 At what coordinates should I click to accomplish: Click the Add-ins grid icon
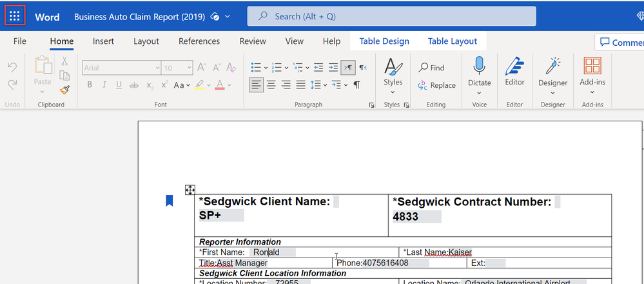coord(592,66)
